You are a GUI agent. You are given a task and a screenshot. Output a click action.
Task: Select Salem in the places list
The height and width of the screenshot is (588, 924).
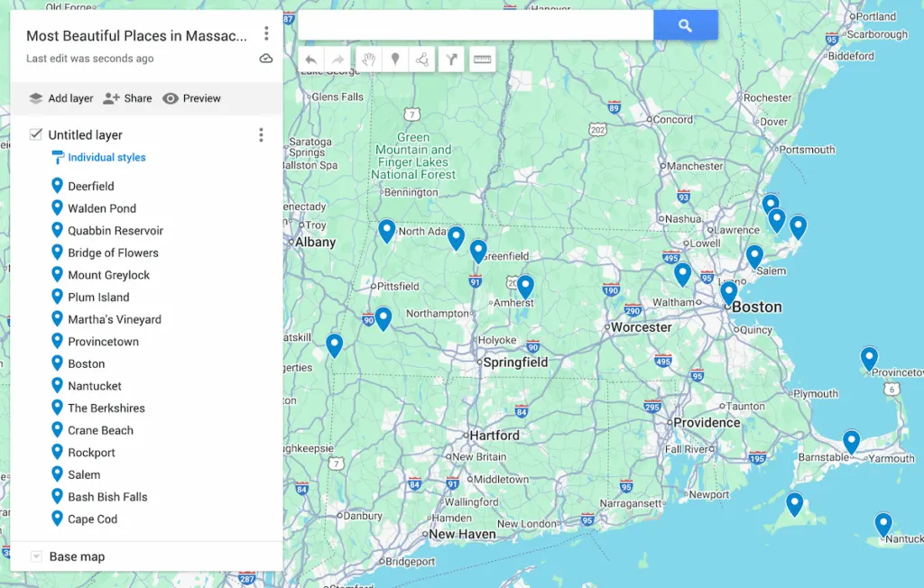(84, 475)
